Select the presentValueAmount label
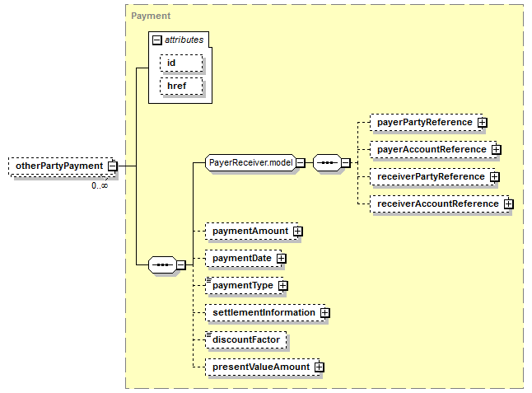The height and width of the screenshot is (393, 532). 261,367
